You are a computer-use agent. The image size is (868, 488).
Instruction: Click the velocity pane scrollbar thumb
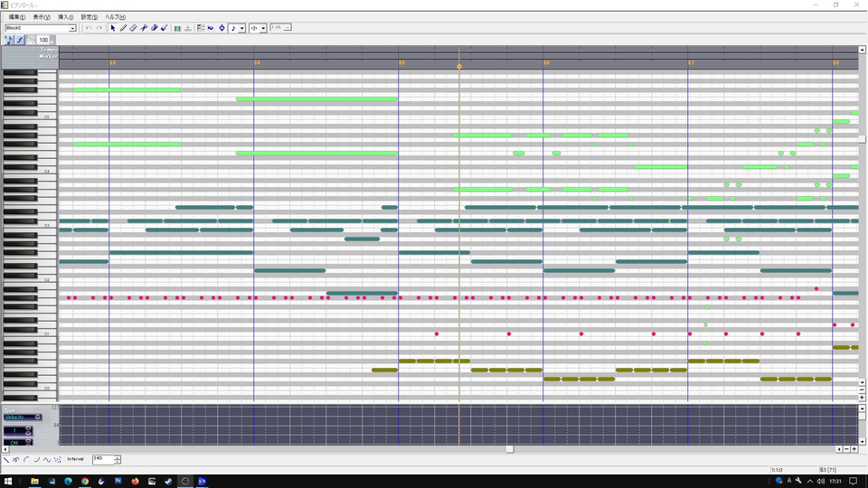862,416
